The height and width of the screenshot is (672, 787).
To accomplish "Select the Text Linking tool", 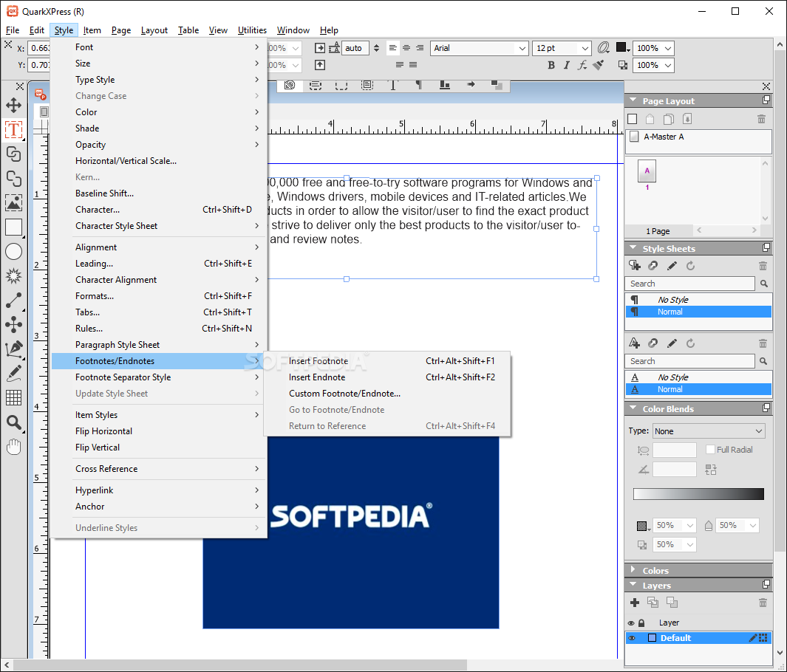I will 13,154.
